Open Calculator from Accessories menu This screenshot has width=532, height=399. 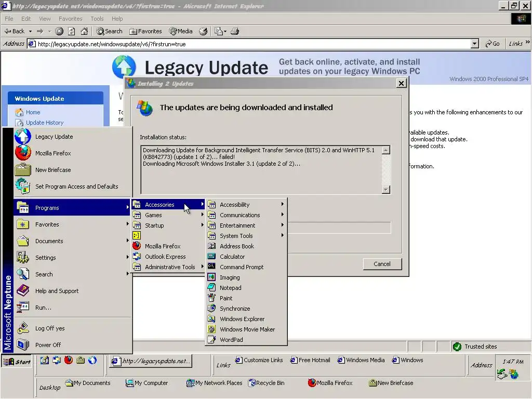tap(246, 257)
